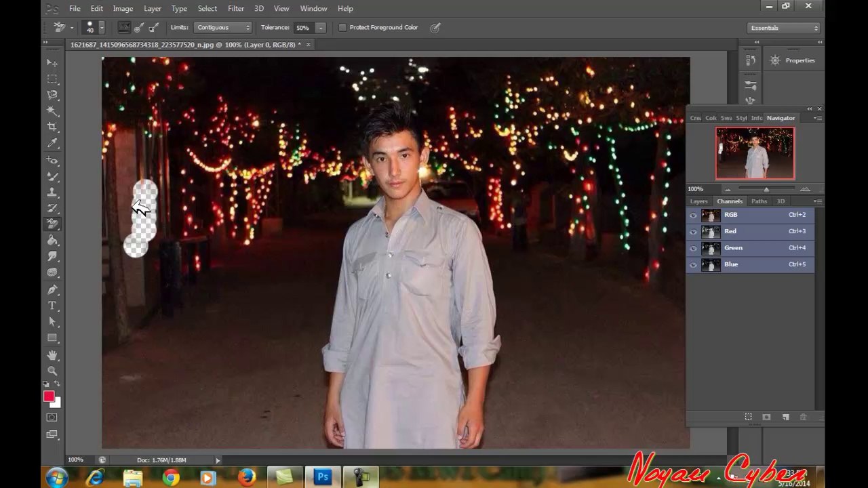Change screen mode icon
The width and height of the screenshot is (868, 488).
52,434
